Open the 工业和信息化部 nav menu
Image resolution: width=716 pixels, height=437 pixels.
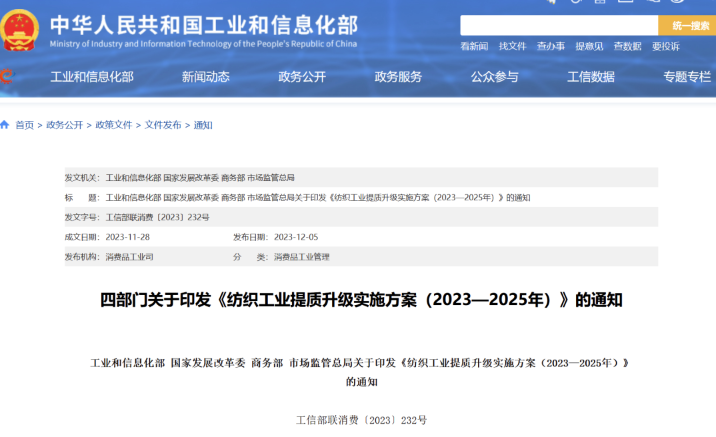tap(92, 77)
